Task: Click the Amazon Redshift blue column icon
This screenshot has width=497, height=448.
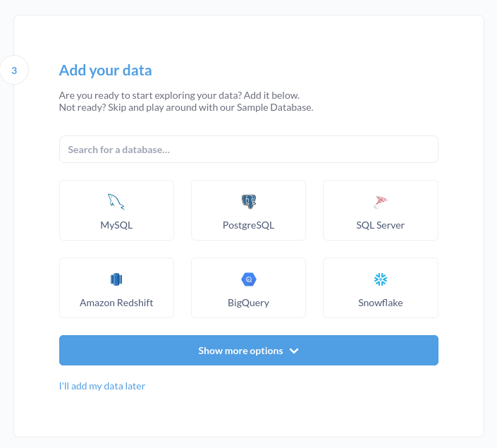Action: pos(116,279)
